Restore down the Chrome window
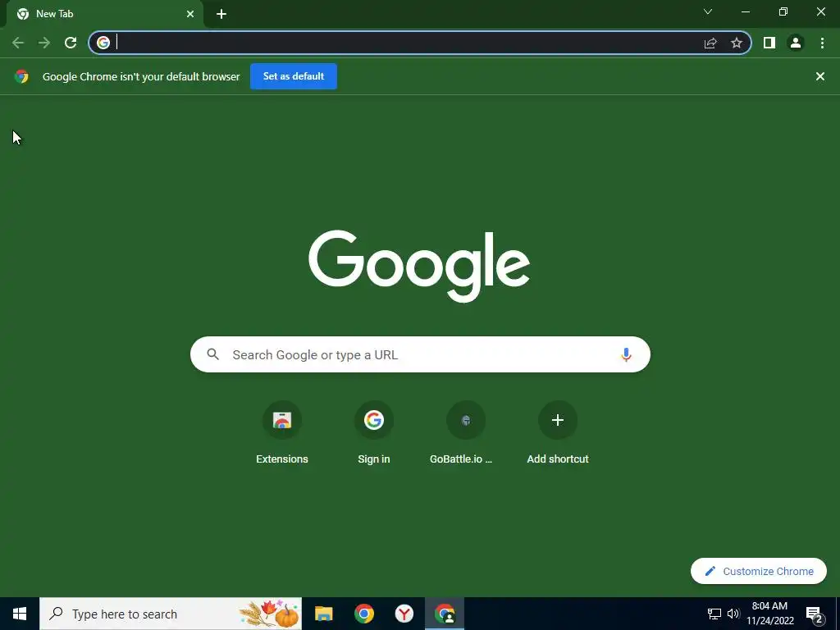This screenshot has width=840, height=630. (783, 11)
